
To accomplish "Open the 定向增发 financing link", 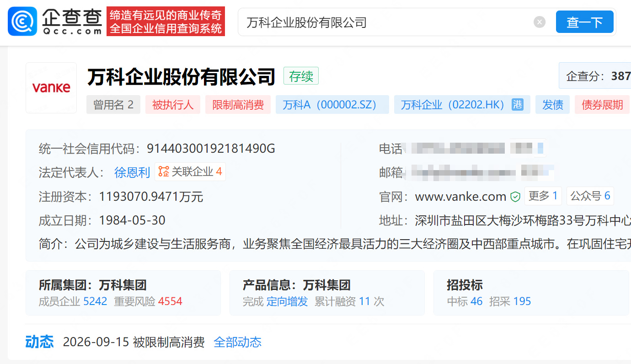I will click(287, 301).
